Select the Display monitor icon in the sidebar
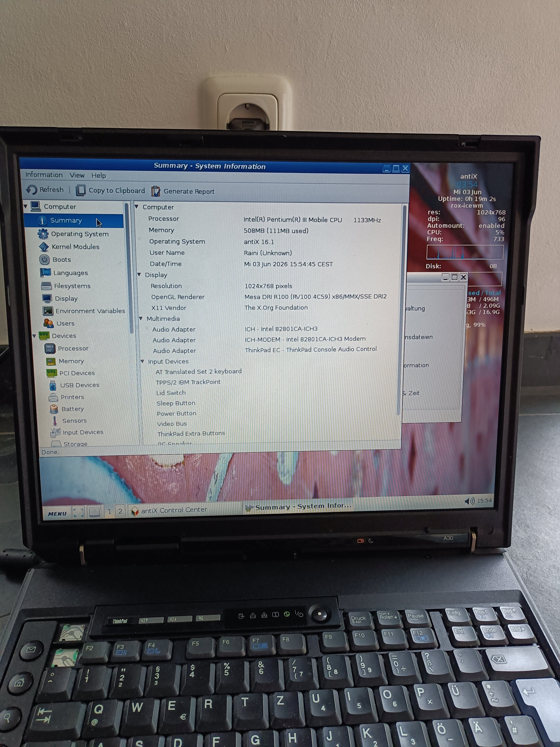 pyautogui.click(x=47, y=299)
